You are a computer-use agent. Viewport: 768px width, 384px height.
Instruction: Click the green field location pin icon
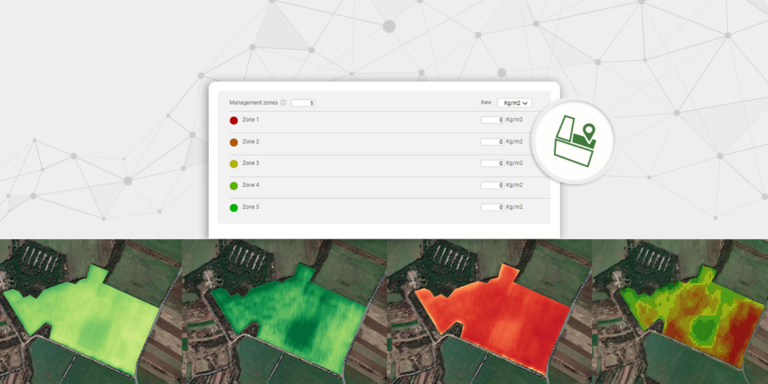(x=574, y=142)
